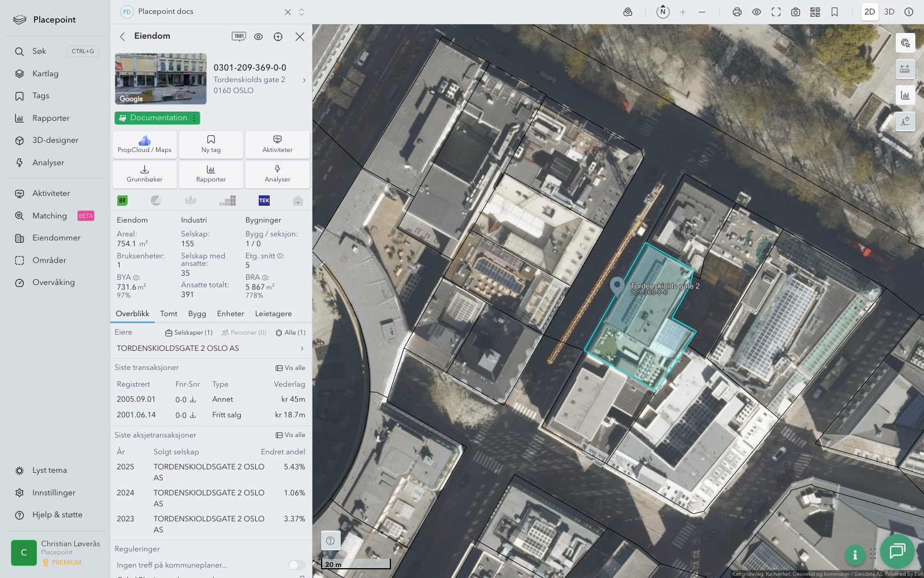This screenshot has height=578, width=924.
Task: Open the Documentation tag options menu
Action: coord(195,118)
